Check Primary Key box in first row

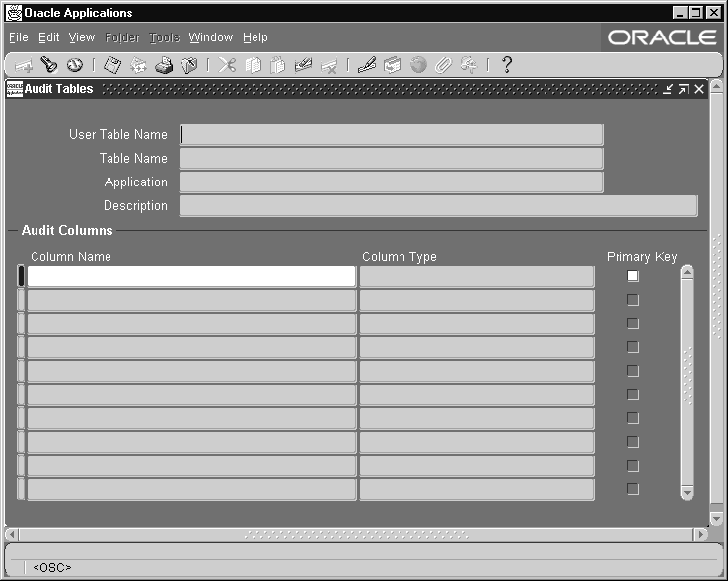[x=633, y=276]
